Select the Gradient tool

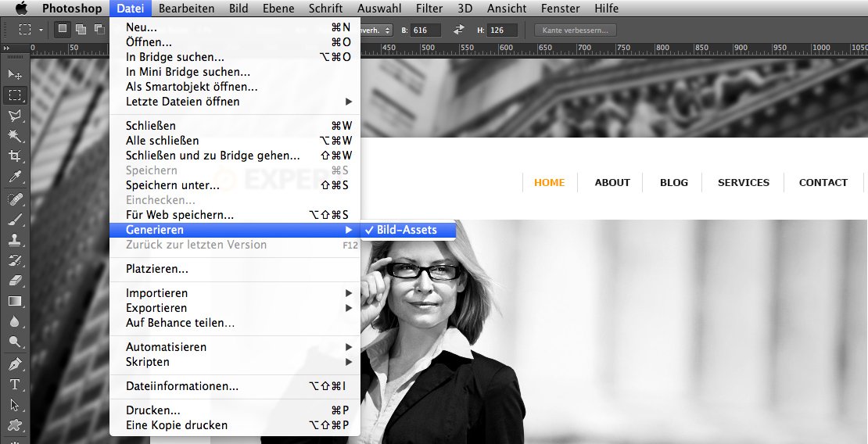point(14,301)
